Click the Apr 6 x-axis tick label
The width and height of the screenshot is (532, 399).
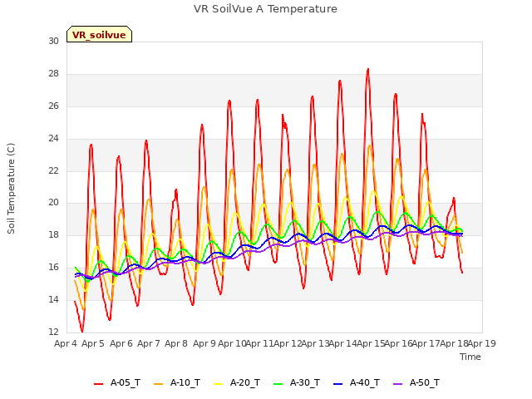click(x=121, y=343)
